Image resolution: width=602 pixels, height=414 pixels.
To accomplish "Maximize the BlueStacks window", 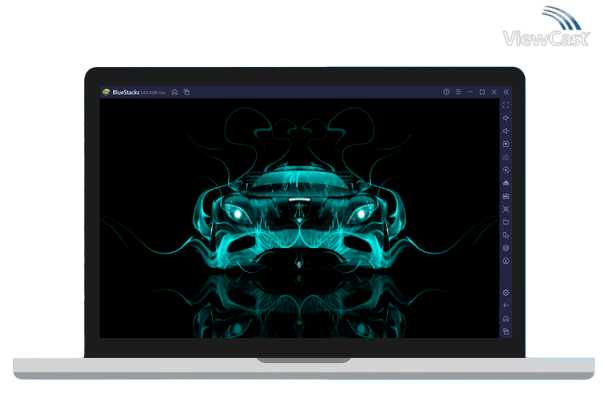I will click(x=482, y=92).
